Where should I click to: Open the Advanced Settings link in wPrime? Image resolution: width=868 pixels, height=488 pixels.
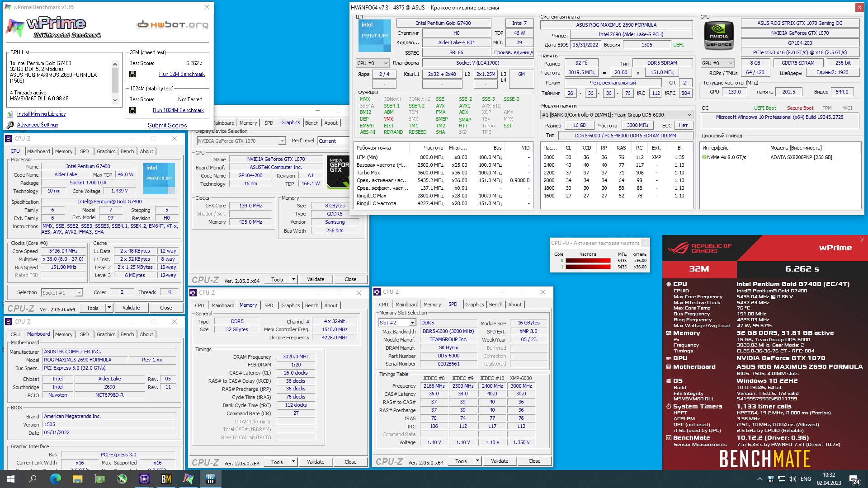click(x=38, y=125)
